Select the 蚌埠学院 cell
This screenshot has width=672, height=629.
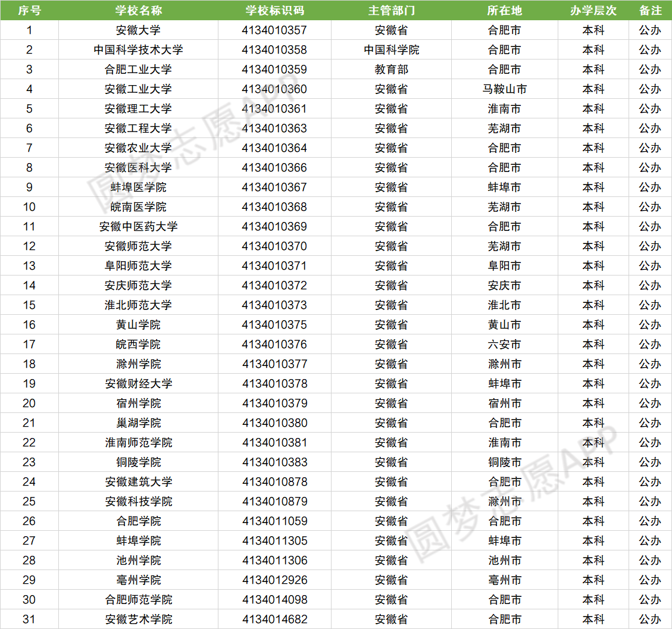point(139,541)
